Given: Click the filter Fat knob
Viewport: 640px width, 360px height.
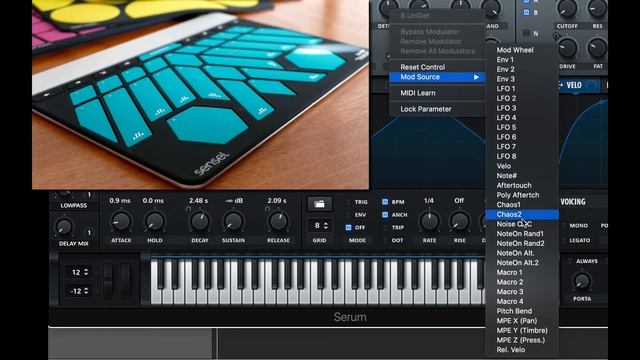Looking at the screenshot, I should (597, 48).
